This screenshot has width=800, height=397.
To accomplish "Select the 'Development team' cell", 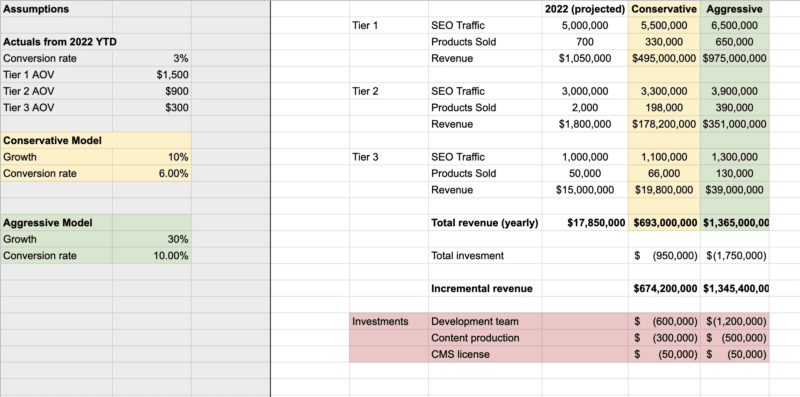I will coord(485,321).
